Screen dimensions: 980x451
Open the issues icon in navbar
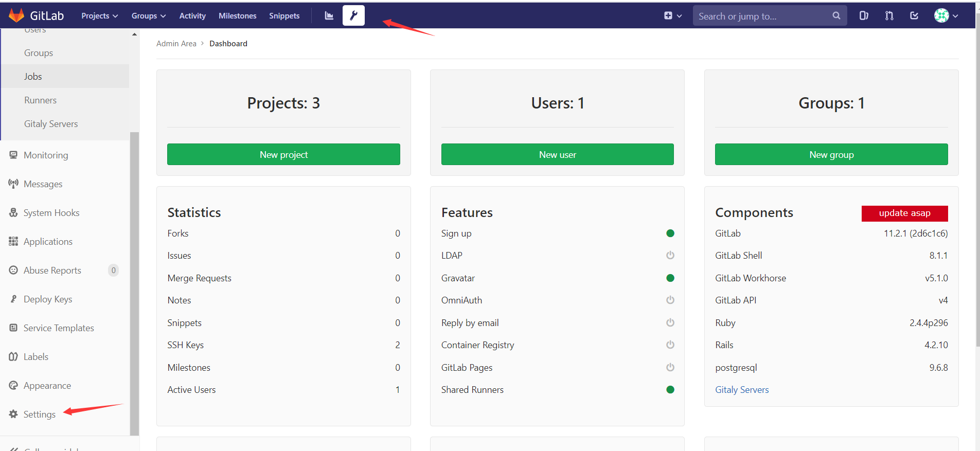(864, 15)
